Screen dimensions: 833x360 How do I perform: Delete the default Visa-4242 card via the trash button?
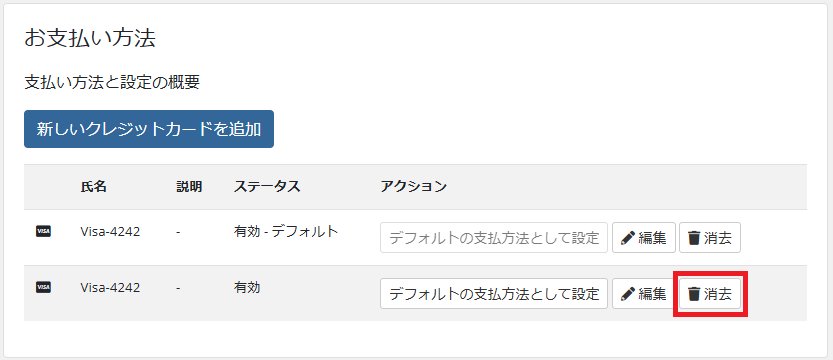[x=710, y=237]
